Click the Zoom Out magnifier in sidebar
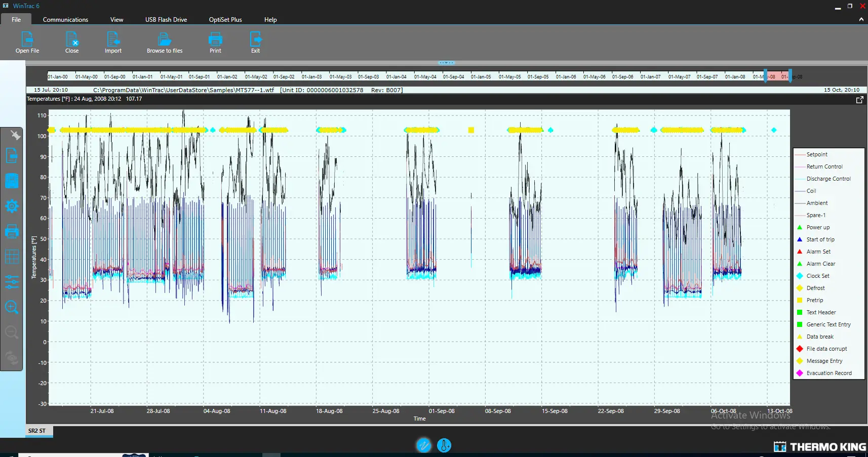The height and width of the screenshot is (457, 868). click(12, 332)
